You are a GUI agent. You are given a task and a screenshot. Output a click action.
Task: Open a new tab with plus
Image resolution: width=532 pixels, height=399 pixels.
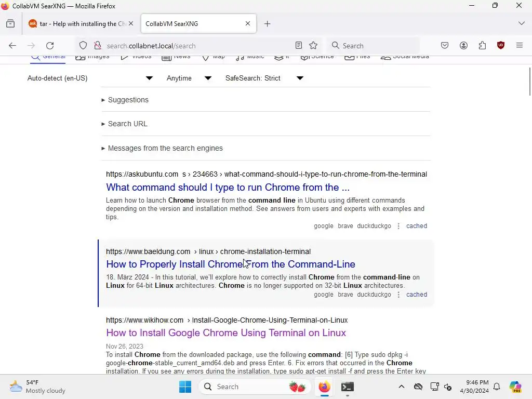pos(268,24)
